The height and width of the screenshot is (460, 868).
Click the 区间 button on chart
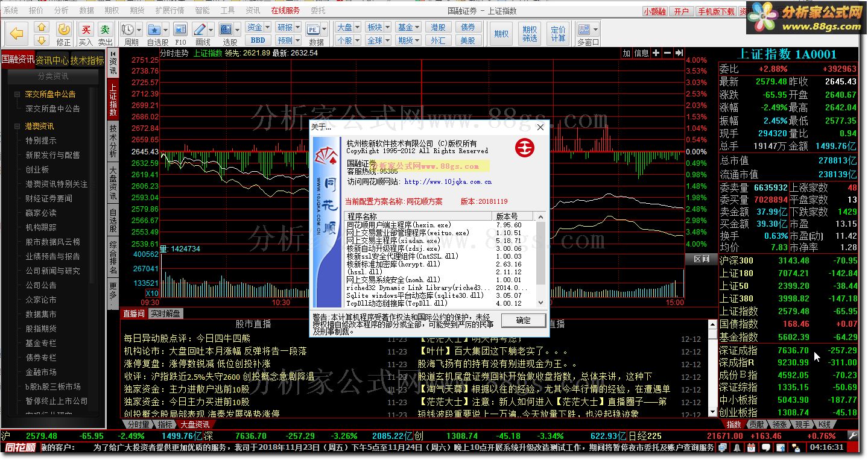coord(702,259)
